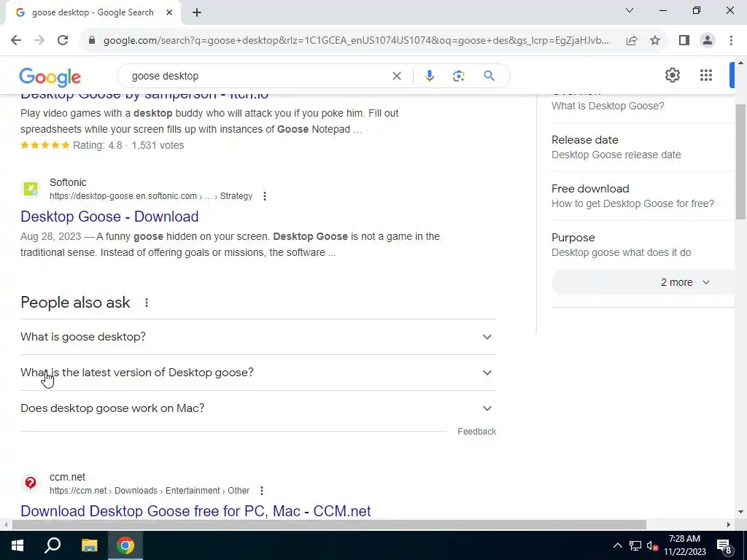Click the taskbar clock 7:28 AM

coord(684,539)
